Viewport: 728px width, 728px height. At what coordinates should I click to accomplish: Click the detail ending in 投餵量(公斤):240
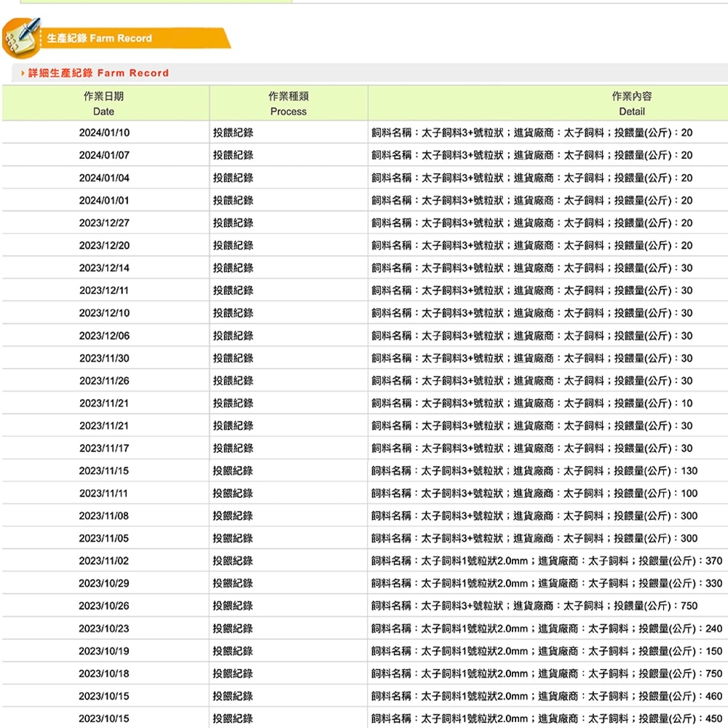click(547, 629)
